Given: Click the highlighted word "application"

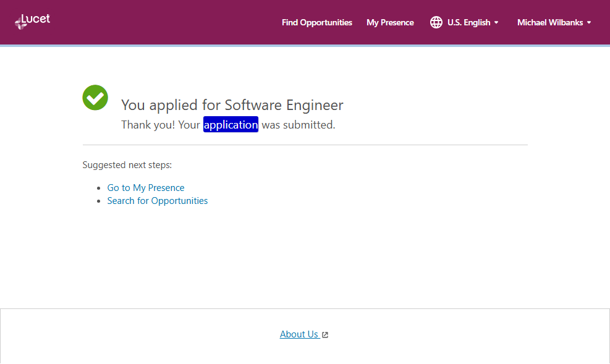Looking at the screenshot, I should click(x=231, y=125).
